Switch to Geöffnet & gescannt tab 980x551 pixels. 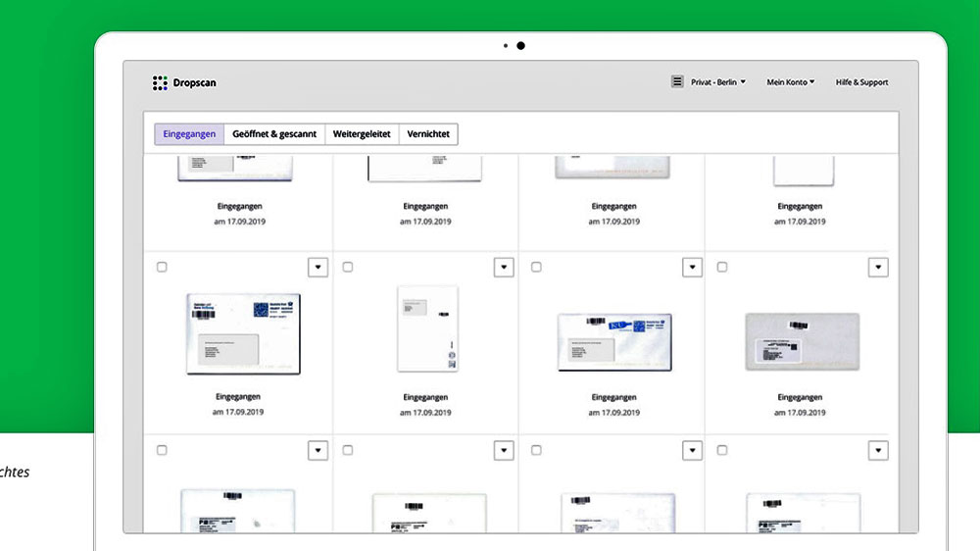click(x=274, y=134)
